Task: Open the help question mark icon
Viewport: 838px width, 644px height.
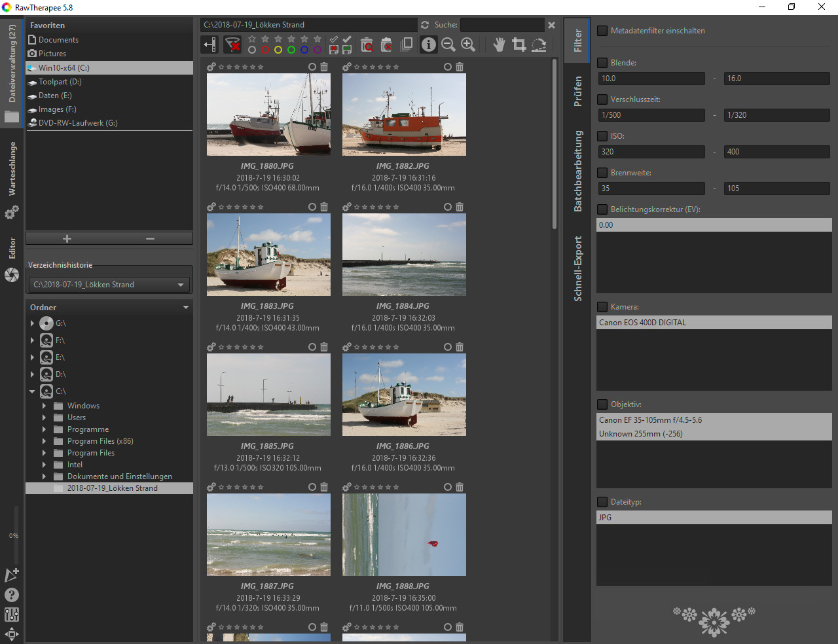Action: pos(12,595)
